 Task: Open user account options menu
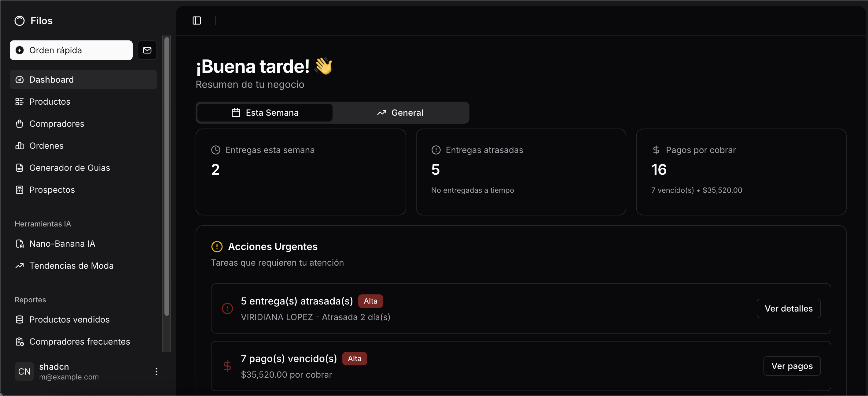(x=156, y=372)
